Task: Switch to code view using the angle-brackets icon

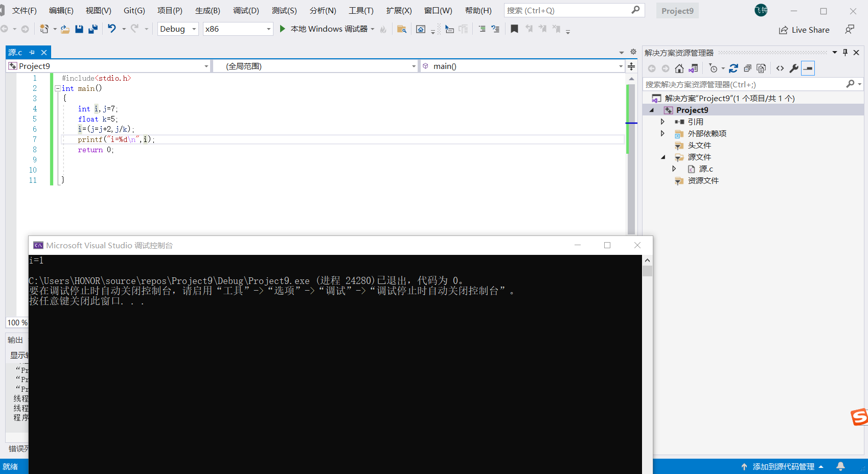Action: [x=780, y=68]
